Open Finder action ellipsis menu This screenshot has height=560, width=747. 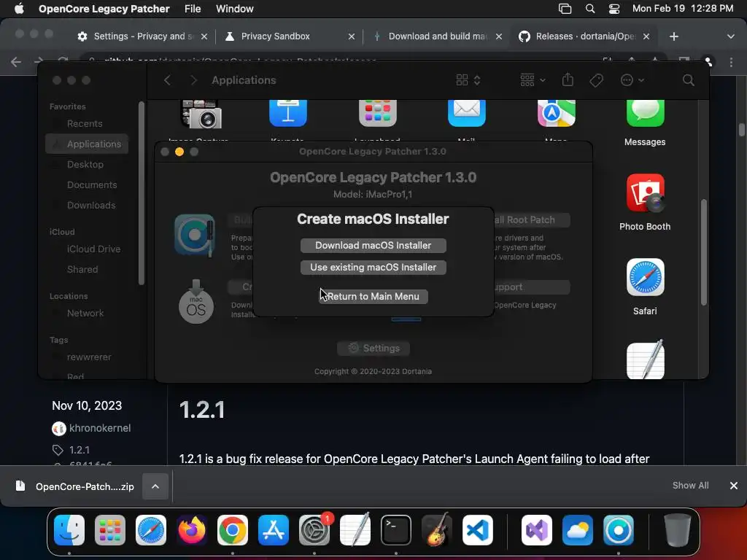(632, 80)
